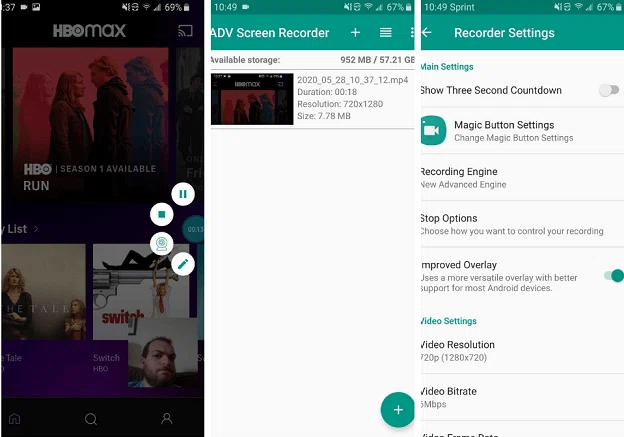Open the RUN featured show banner

tap(91, 125)
